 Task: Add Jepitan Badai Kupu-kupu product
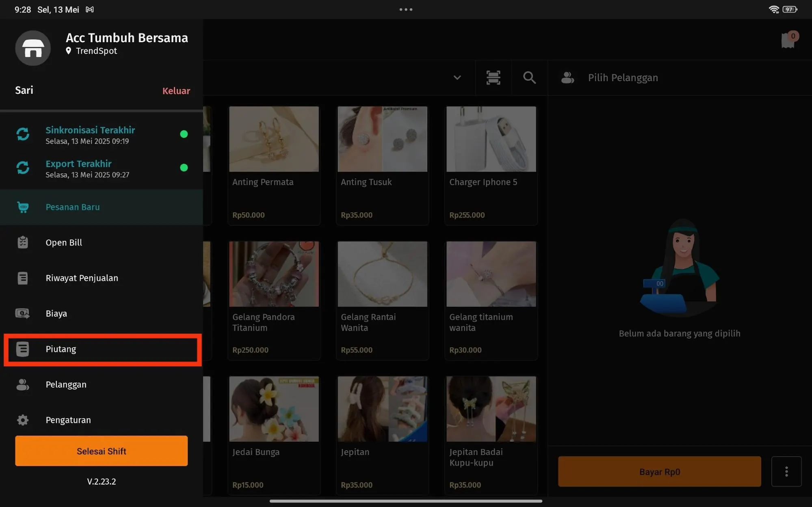click(x=491, y=435)
